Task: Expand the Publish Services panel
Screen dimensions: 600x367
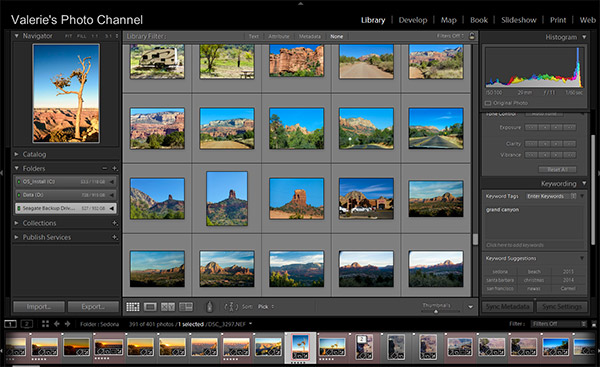Action: pyautogui.click(x=16, y=237)
